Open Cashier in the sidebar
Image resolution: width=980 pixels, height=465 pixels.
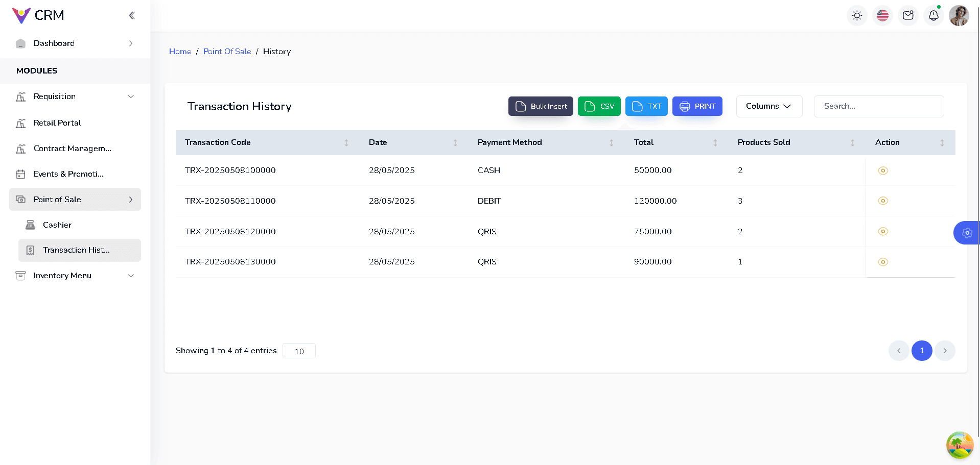tap(57, 225)
